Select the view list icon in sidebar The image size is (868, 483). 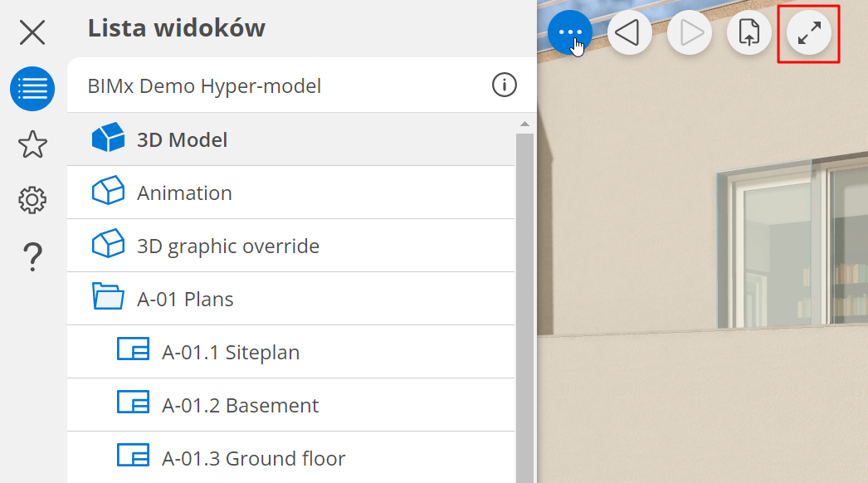32,89
